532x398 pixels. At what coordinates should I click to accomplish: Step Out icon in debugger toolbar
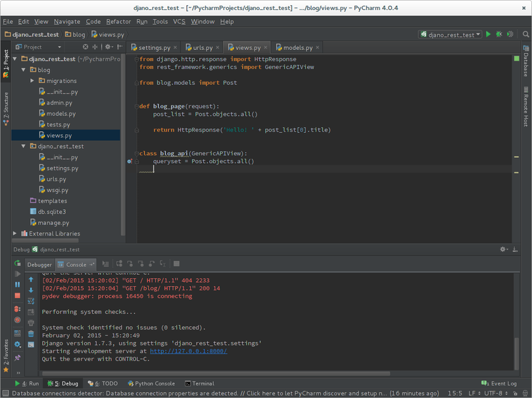152,264
